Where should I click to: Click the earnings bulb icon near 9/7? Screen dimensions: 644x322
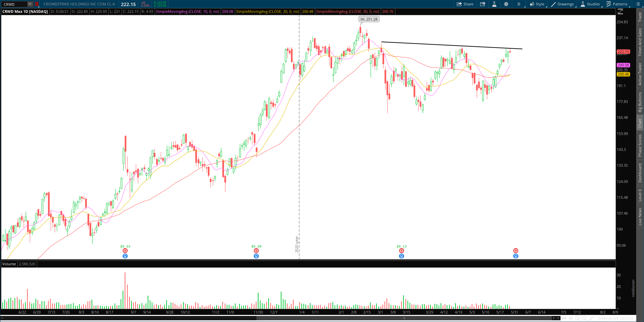click(125, 256)
